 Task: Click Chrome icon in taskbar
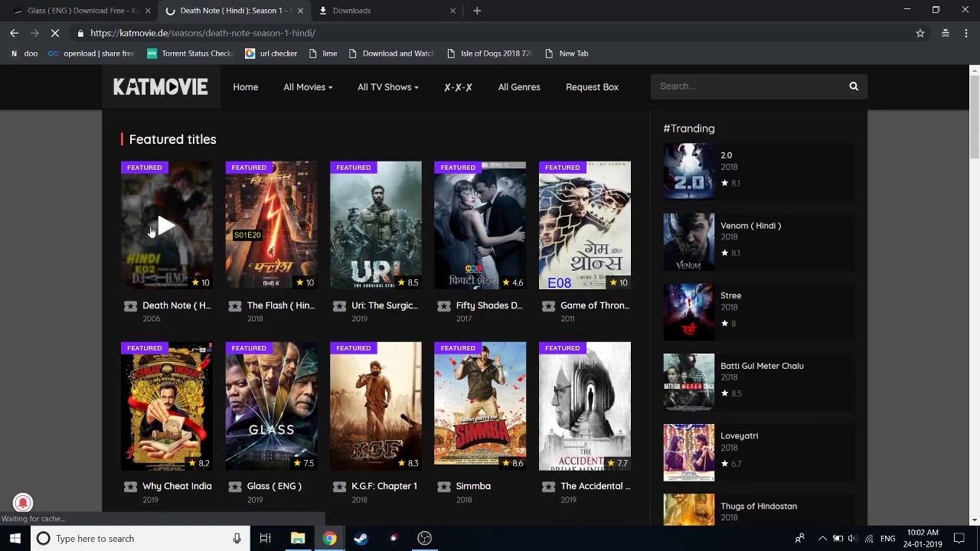(x=329, y=539)
